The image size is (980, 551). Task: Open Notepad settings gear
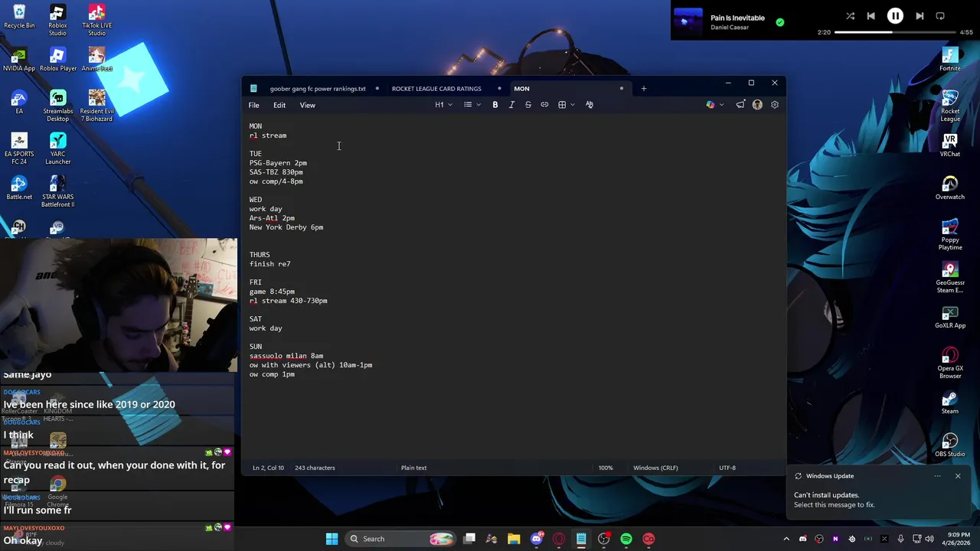point(775,105)
